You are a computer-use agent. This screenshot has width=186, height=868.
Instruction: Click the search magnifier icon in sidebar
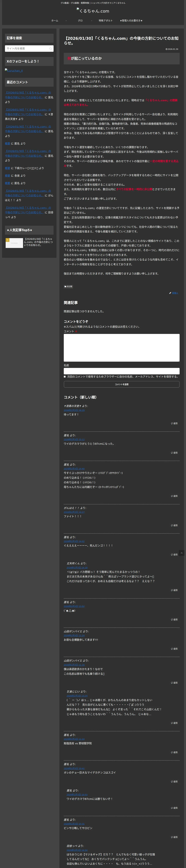coord(51,48)
